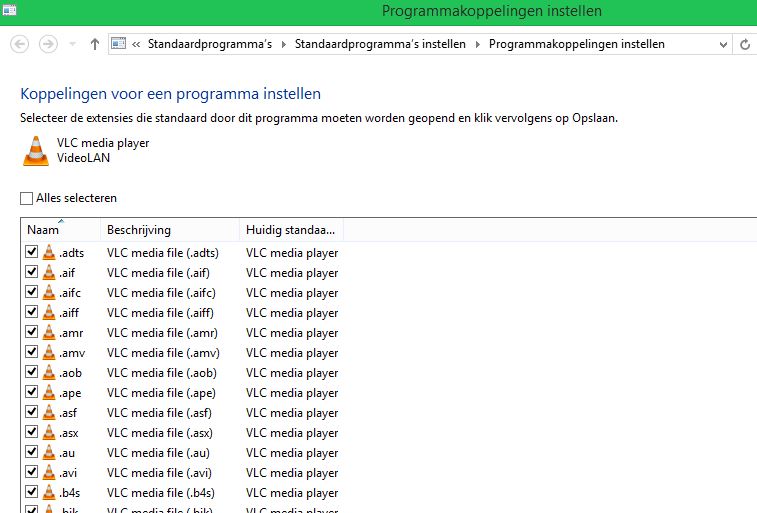Click Programmakoppelingen instellen breadcrumb
This screenshot has width=757, height=513.
coord(577,44)
